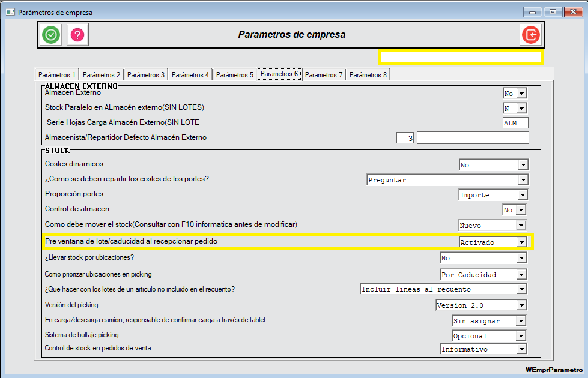Open the Stock Paralelo dropdown
Image resolution: width=588 pixels, height=378 pixels.
(521, 109)
